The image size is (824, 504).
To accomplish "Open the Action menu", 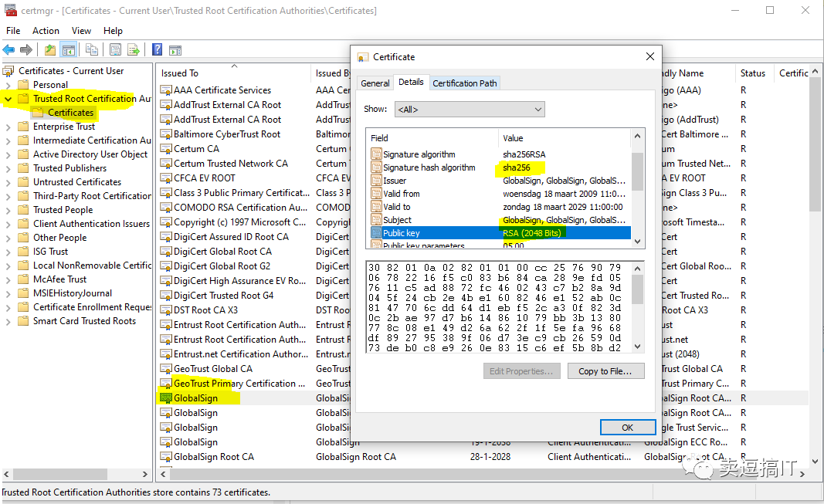I will pos(46,30).
